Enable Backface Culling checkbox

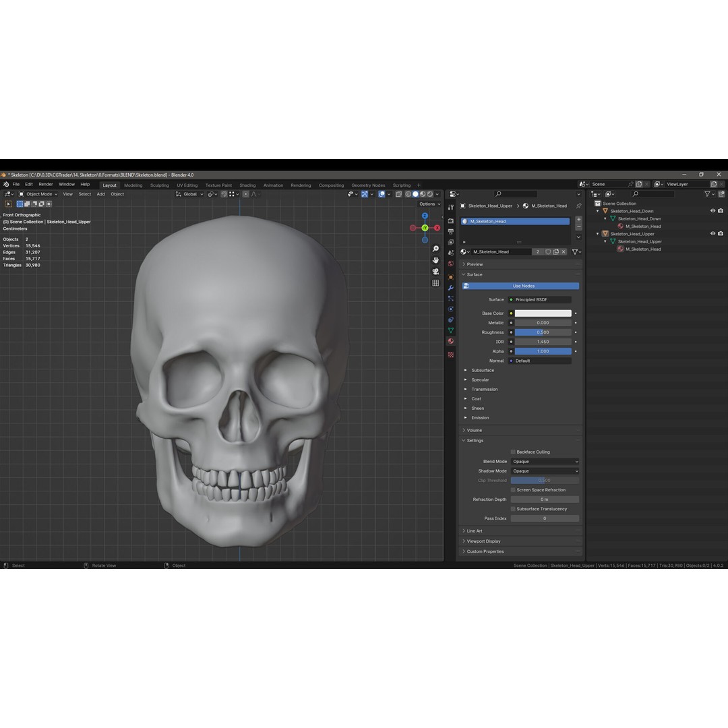513,452
